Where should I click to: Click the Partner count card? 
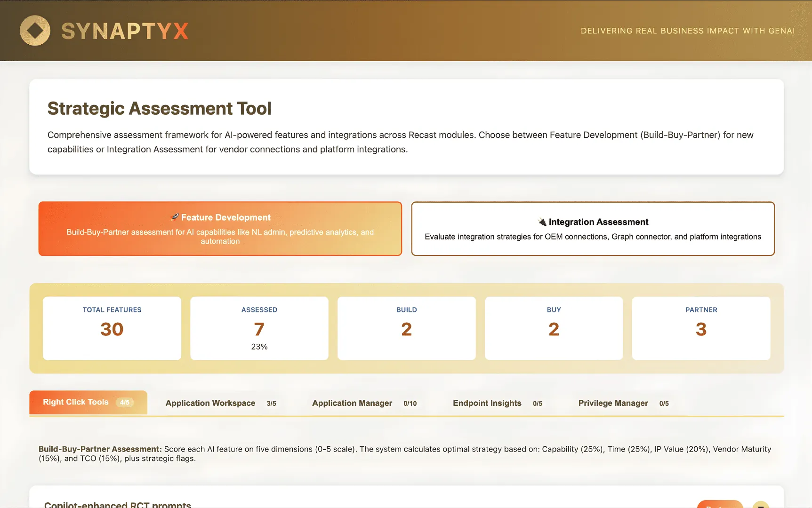click(701, 328)
